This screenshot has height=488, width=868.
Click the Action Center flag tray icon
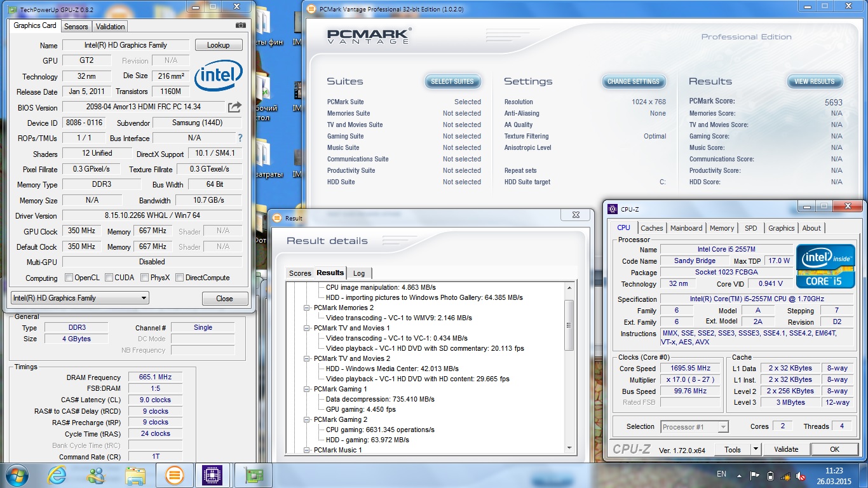pos(754,475)
